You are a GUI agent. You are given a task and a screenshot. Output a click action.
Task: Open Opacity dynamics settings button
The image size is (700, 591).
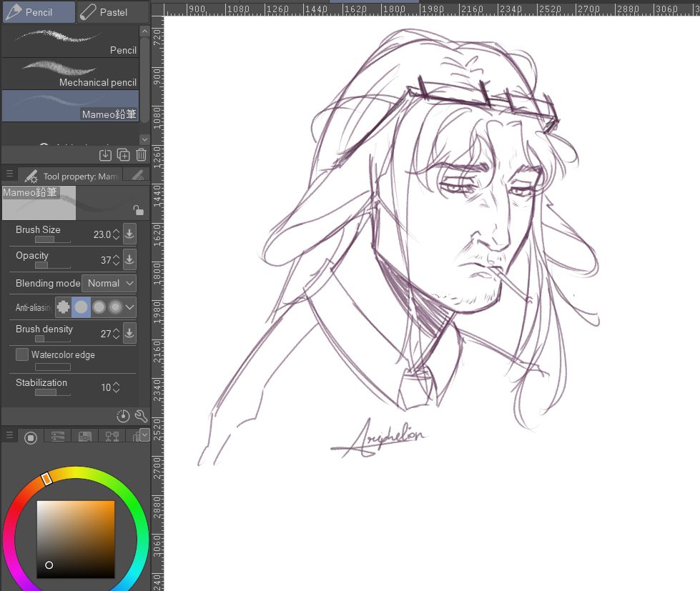pyautogui.click(x=129, y=259)
